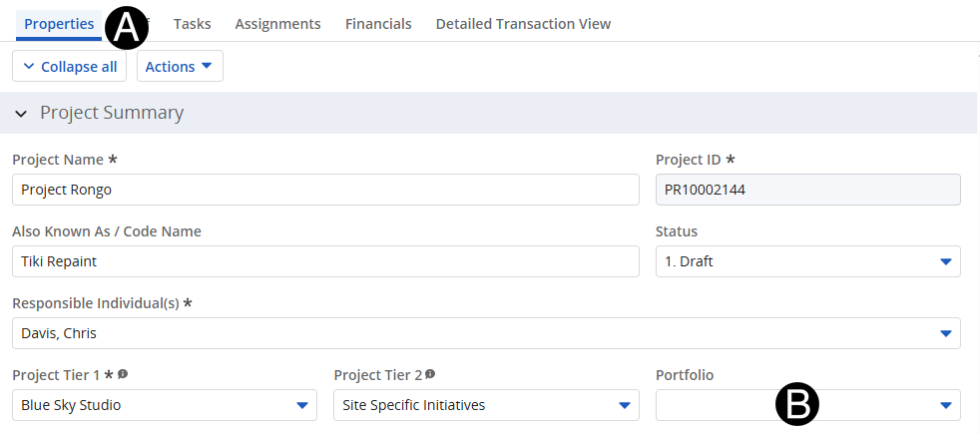Viewport: 980px width, 434px height.
Task: Click the Also Known As / Code Name field
Action: pos(324,261)
